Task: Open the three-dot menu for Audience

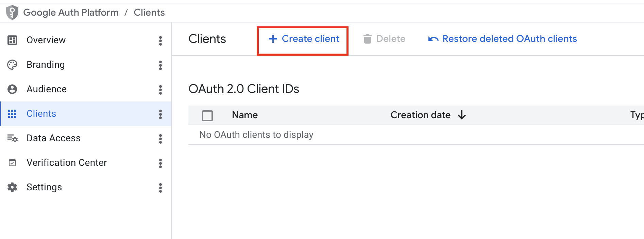Action: (x=160, y=90)
